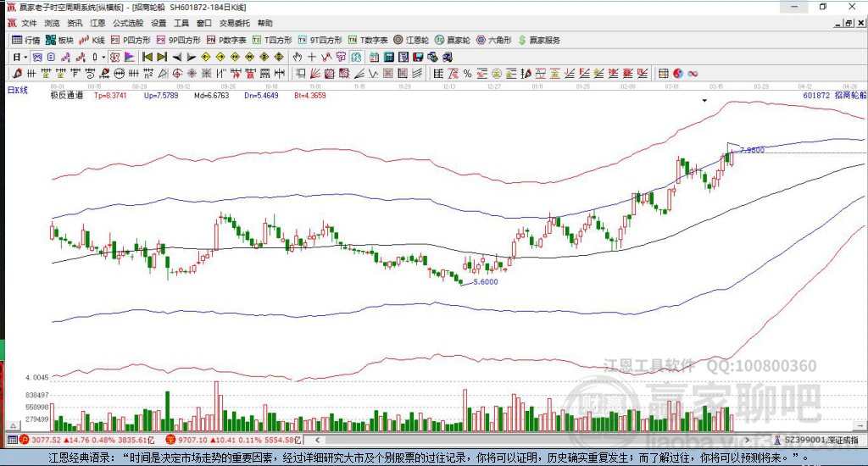Click the horizontal scrollbar left arrow
Image resolution: width=868 pixels, height=466 pixels.
click(x=318, y=440)
